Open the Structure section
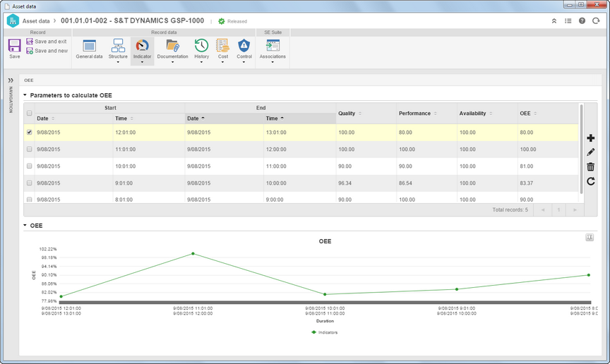Screen dimensions: 610x364 coord(118,49)
